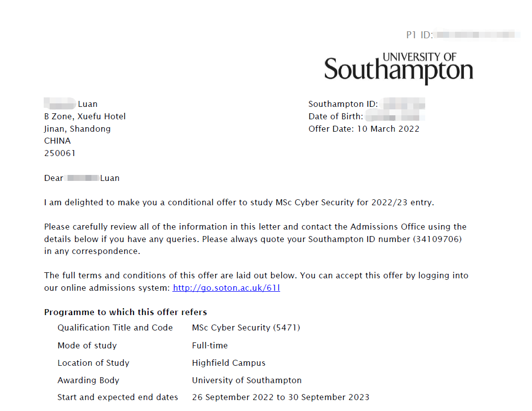Click the "Highfield Campus" location value

coord(228,363)
